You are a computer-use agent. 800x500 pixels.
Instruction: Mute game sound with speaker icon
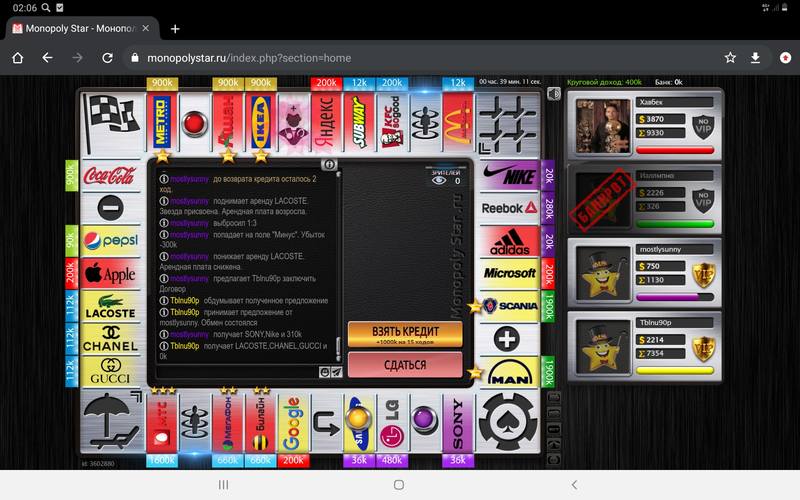[x=554, y=93]
